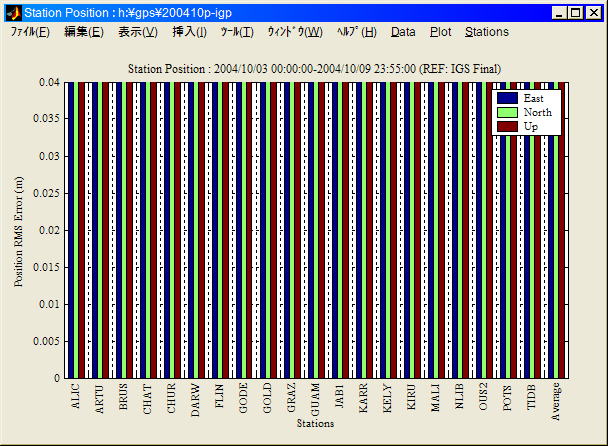Open the 編集(E) menu
The width and height of the screenshot is (608, 446).
click(x=83, y=32)
